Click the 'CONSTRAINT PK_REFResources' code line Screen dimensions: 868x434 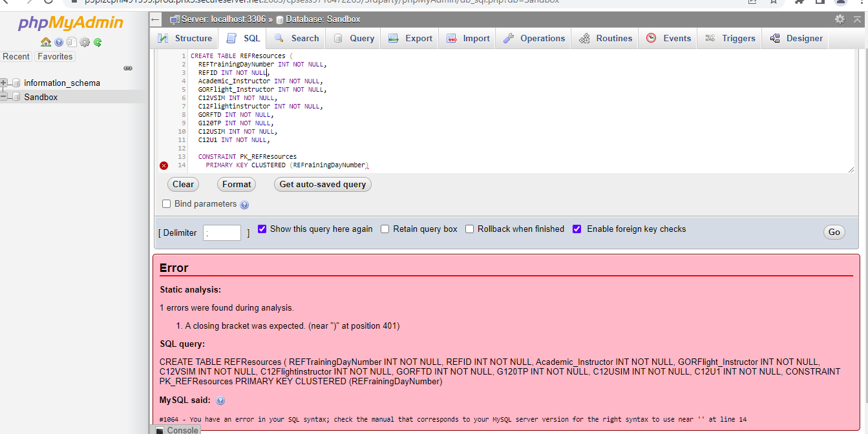pos(248,157)
